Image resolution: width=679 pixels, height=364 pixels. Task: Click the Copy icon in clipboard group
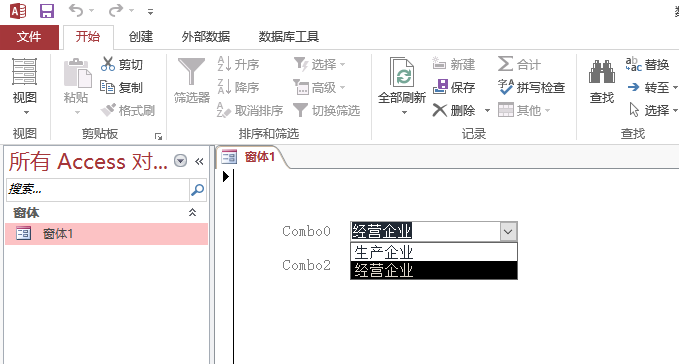[x=107, y=87]
